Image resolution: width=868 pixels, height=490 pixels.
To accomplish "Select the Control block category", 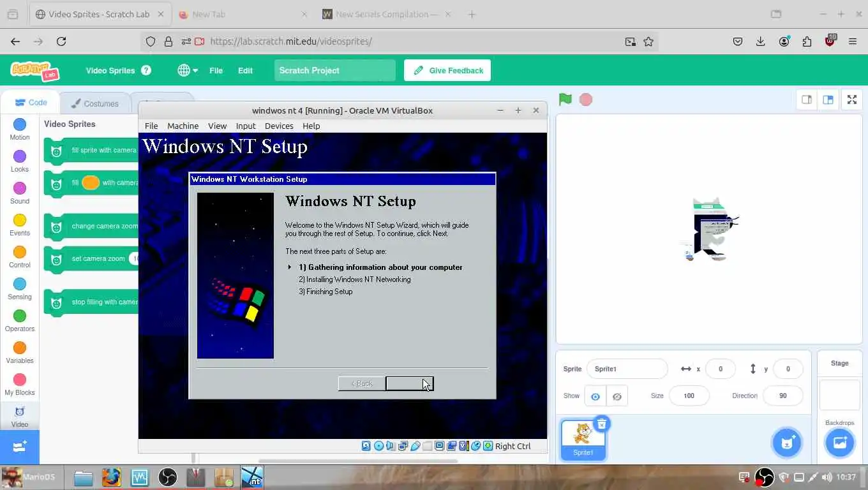I will click(x=20, y=256).
